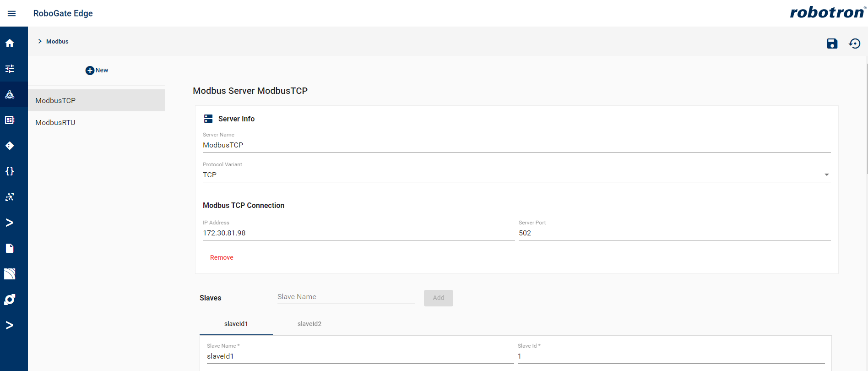Click the Server Info section icon
Viewport: 868px width, 371px height.
(x=208, y=119)
